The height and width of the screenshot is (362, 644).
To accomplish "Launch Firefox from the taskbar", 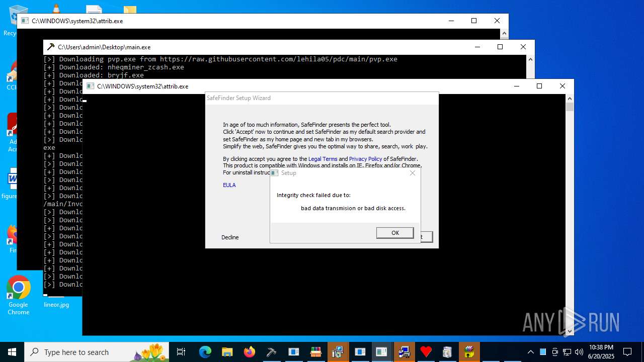I will tap(249, 352).
